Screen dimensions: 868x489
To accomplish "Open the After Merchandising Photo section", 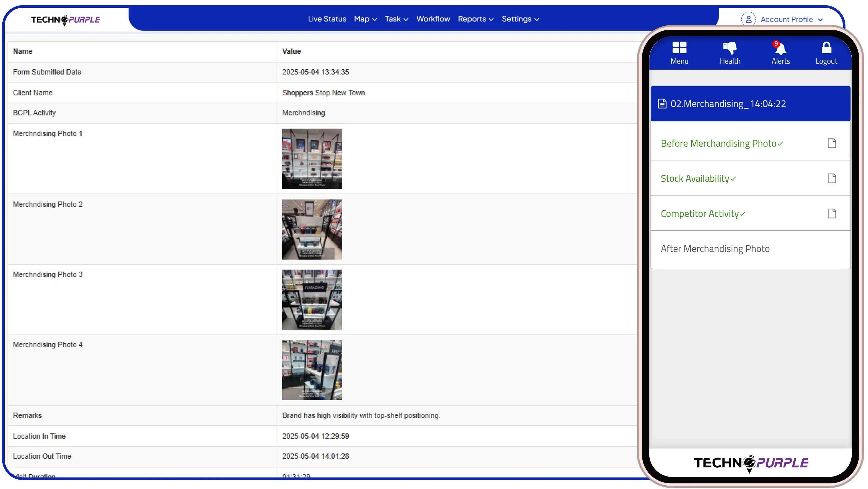I will [x=715, y=249].
